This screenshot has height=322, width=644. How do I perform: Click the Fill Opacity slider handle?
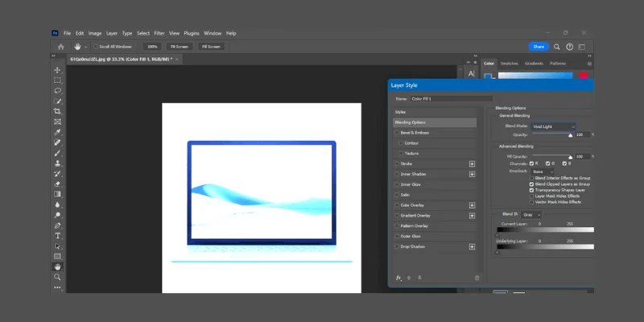[x=570, y=157]
